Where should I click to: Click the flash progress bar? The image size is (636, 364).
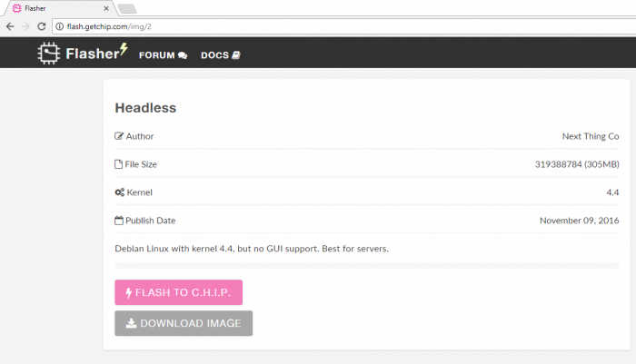367,266
